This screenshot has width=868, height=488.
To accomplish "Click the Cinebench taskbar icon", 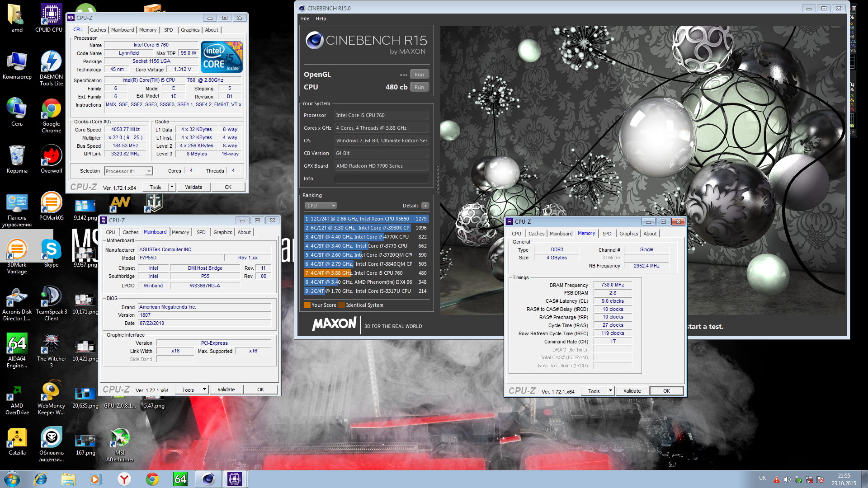I will 208,479.
